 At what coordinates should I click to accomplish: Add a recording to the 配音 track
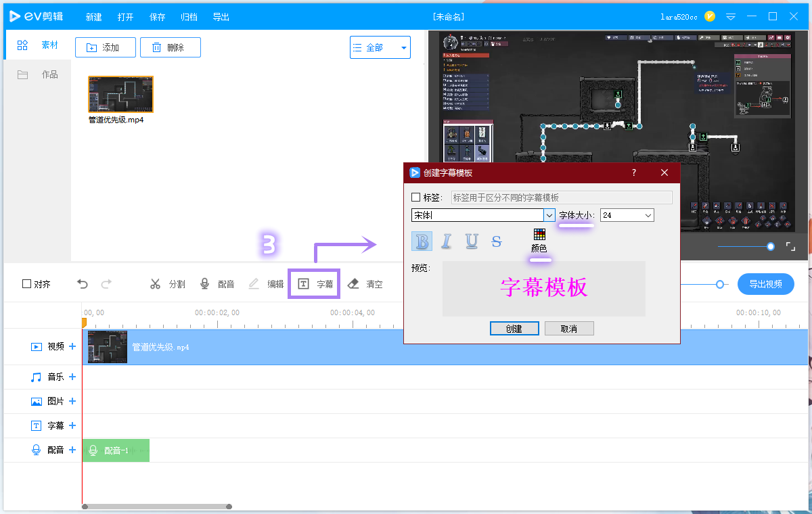click(72, 450)
